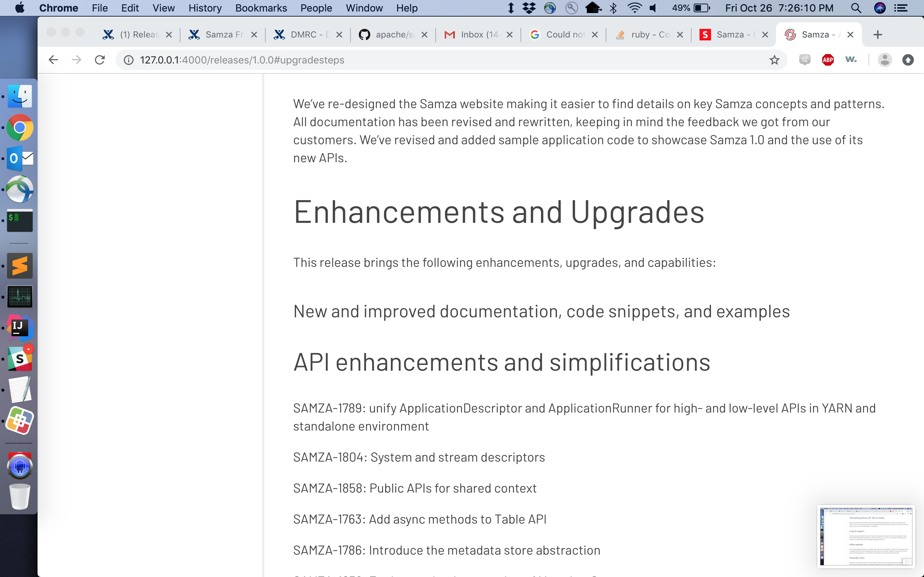Open the Bookmarks menu
Image resolution: width=924 pixels, height=577 pixels.
pyautogui.click(x=261, y=8)
